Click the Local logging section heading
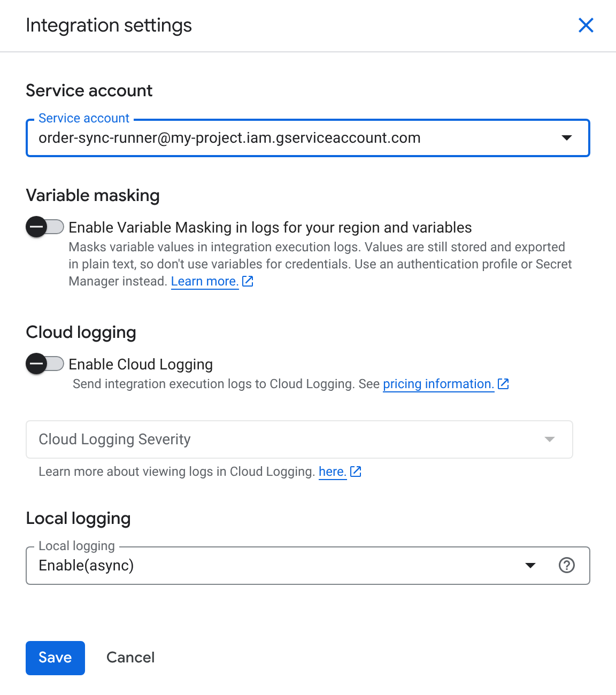The image size is (616, 695). [x=79, y=519]
